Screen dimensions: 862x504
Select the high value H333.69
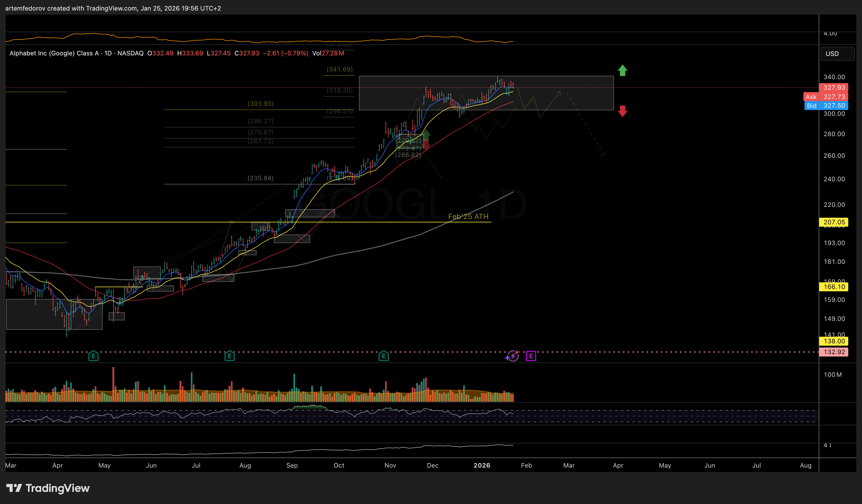(190, 53)
